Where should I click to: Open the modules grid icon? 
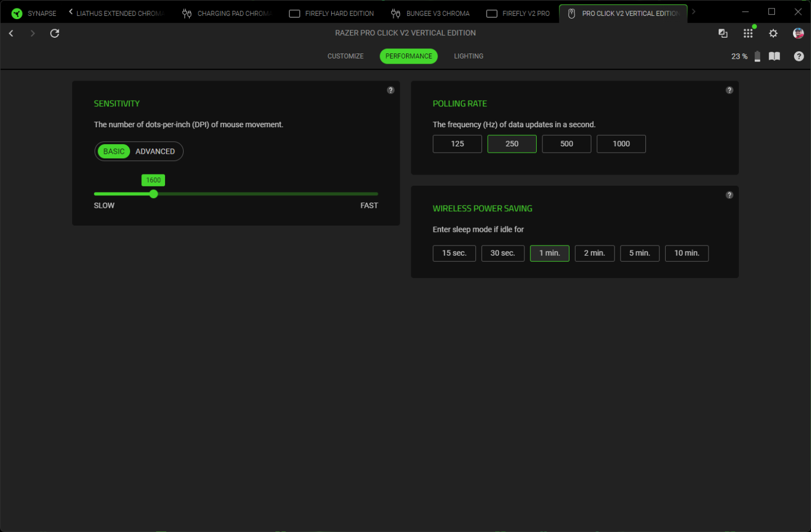pyautogui.click(x=748, y=33)
